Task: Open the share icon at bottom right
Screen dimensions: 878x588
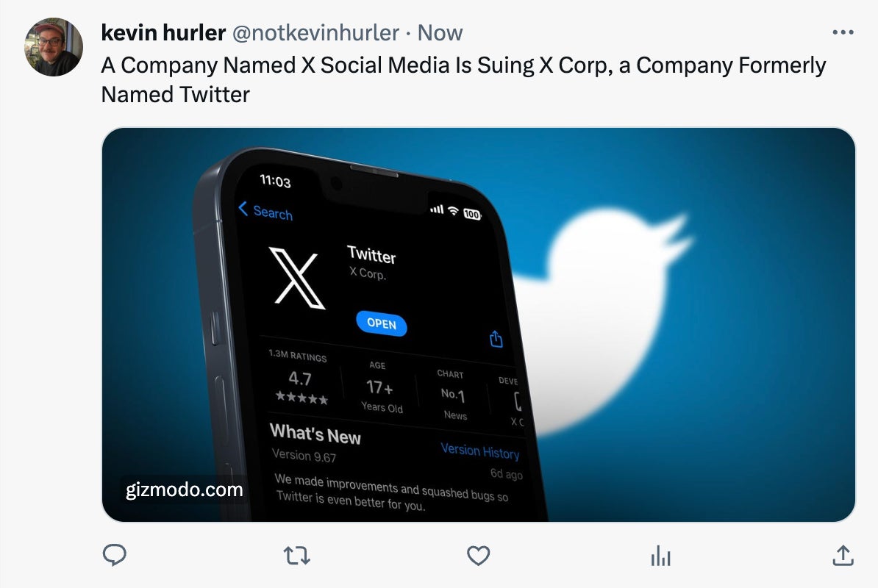Action: point(842,556)
